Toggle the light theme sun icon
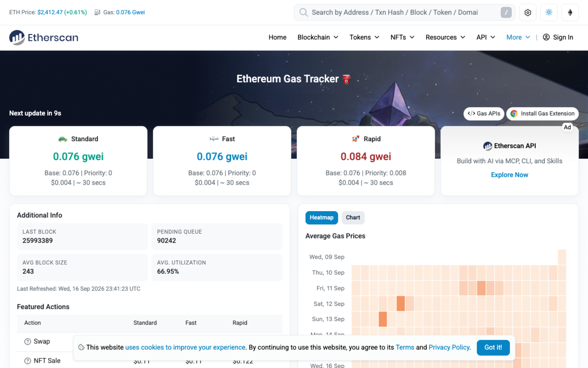Viewport: 588px width, 368px height. pyautogui.click(x=549, y=13)
